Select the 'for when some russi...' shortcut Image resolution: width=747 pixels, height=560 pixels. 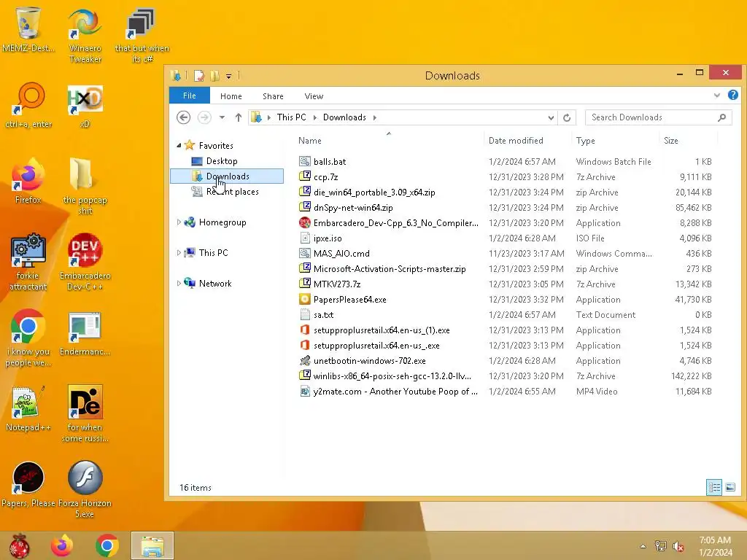(85, 413)
